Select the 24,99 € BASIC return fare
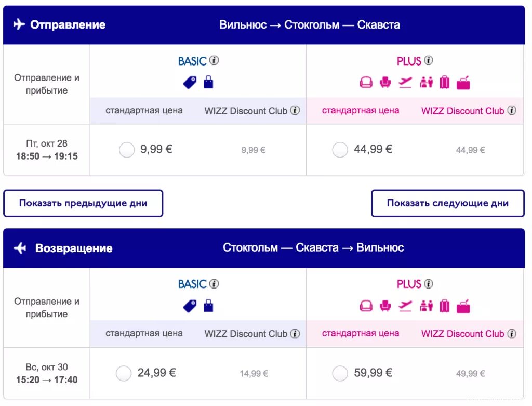This screenshot has height=406, width=532. coord(124,373)
